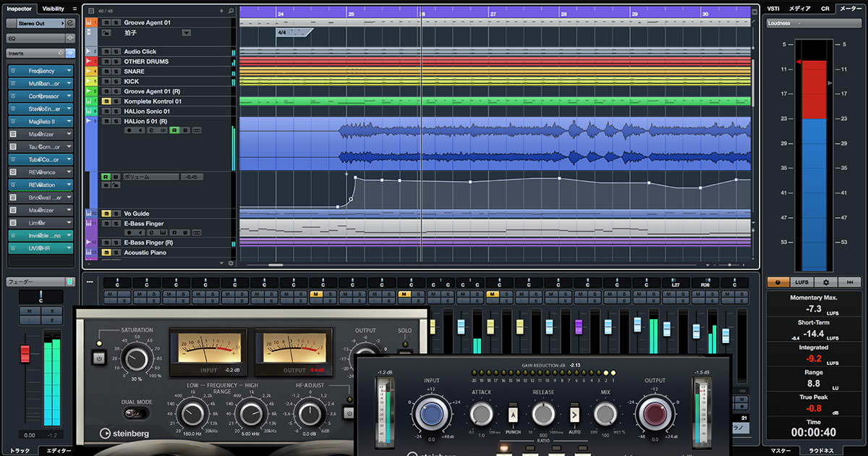Open the 拍子 signature track dropdown
Image resolution: width=868 pixels, height=456 pixels.
[x=186, y=33]
